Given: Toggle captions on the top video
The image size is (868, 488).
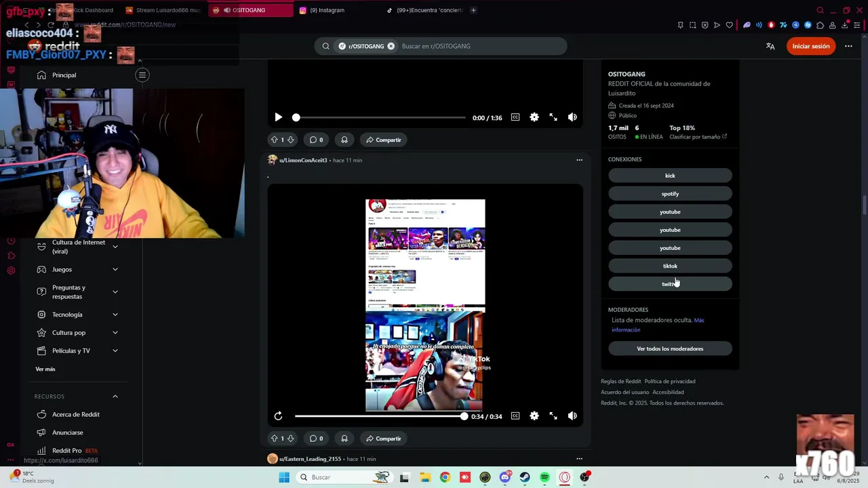Looking at the screenshot, I should (x=515, y=117).
